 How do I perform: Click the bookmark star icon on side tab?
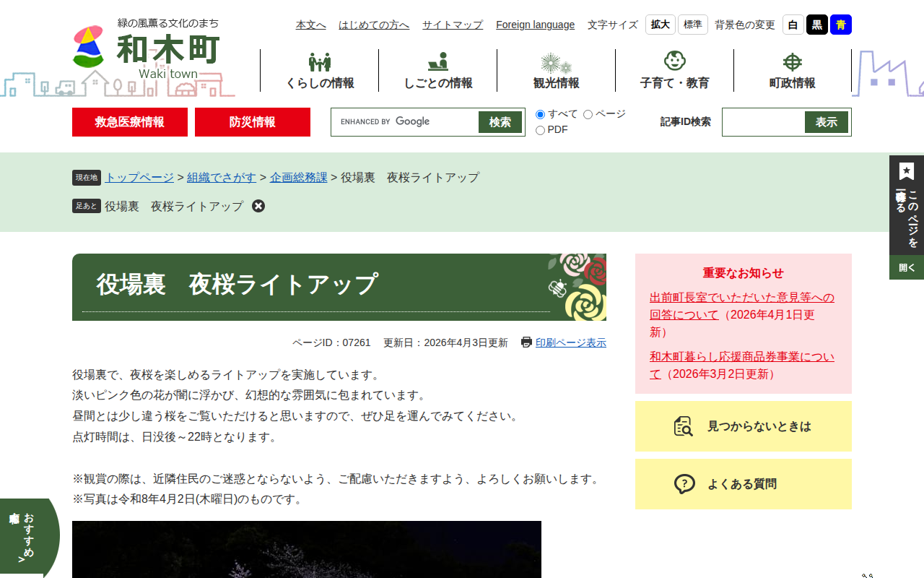pyautogui.click(x=907, y=171)
